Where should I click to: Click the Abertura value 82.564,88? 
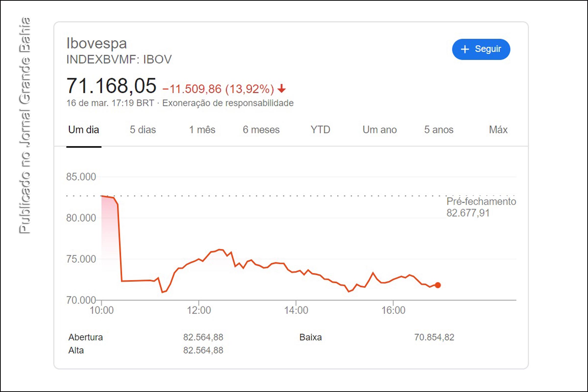click(x=203, y=337)
